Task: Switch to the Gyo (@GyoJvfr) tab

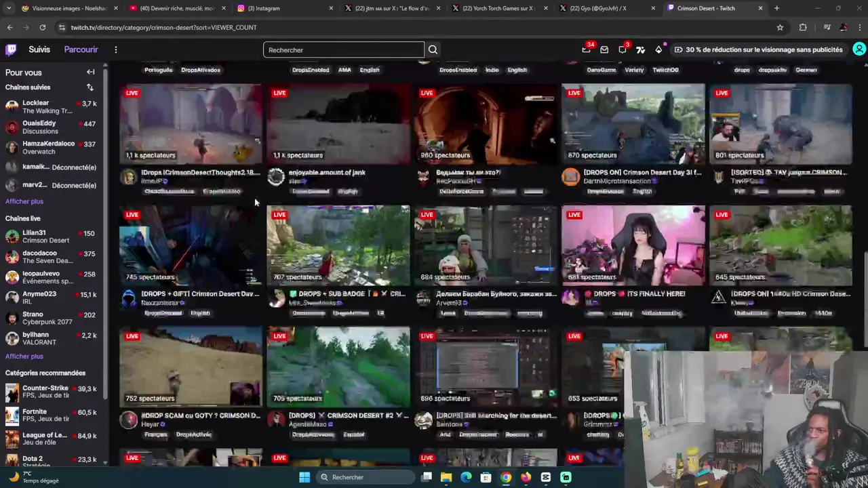Action: (607, 8)
